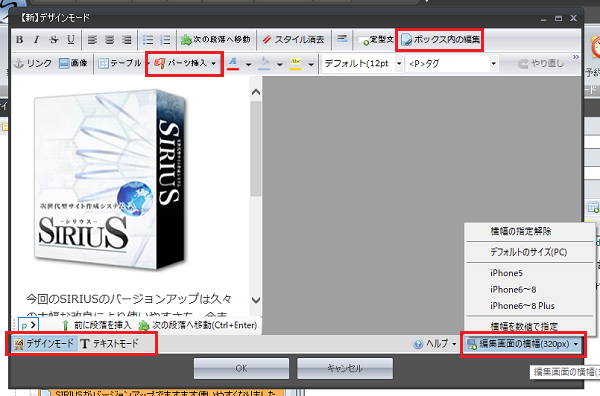Apply strikethrough formatting with the S icon
600x396 pixels.
[x=54, y=39]
